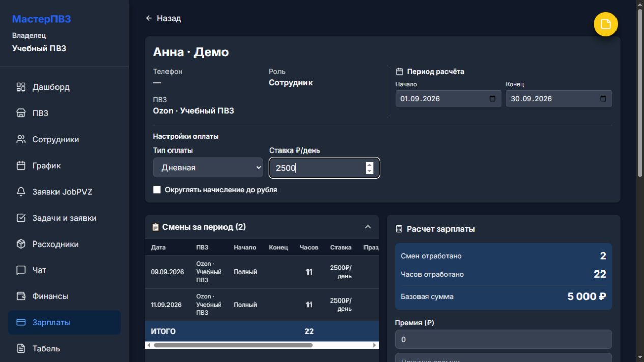Click the Зарплаты card icon
Image resolution: width=644 pixels, height=362 pixels.
(x=21, y=322)
